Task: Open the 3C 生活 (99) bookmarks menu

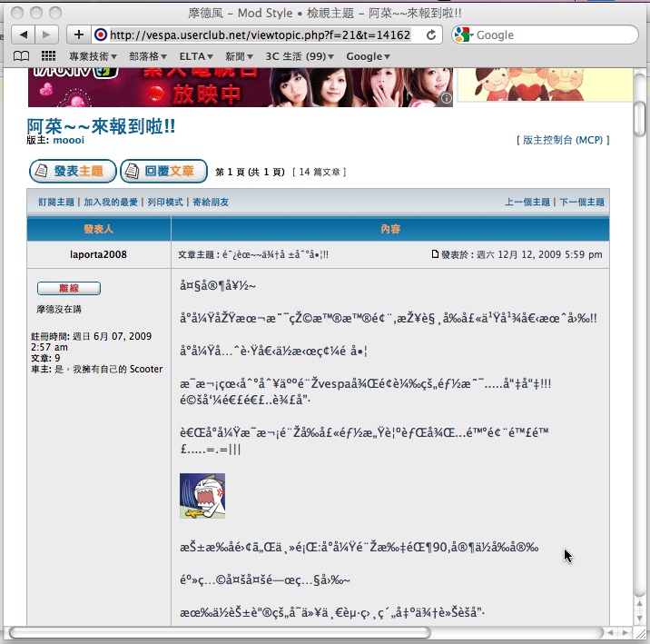Action: [x=300, y=56]
